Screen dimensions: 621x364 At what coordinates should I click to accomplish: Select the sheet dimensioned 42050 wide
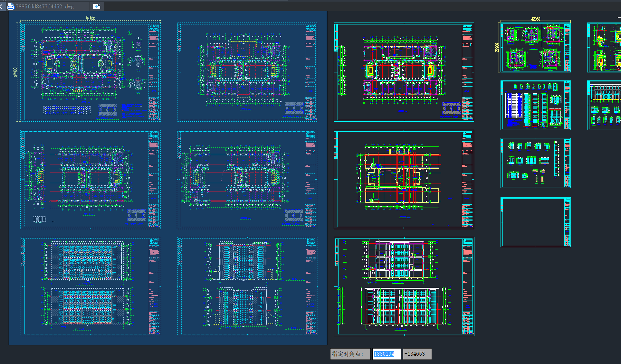(x=535, y=47)
